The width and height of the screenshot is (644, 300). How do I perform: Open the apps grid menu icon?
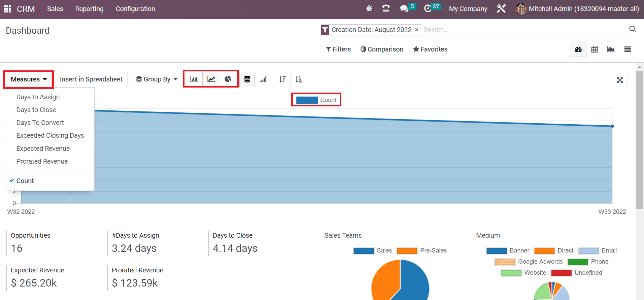pyautogui.click(x=7, y=9)
